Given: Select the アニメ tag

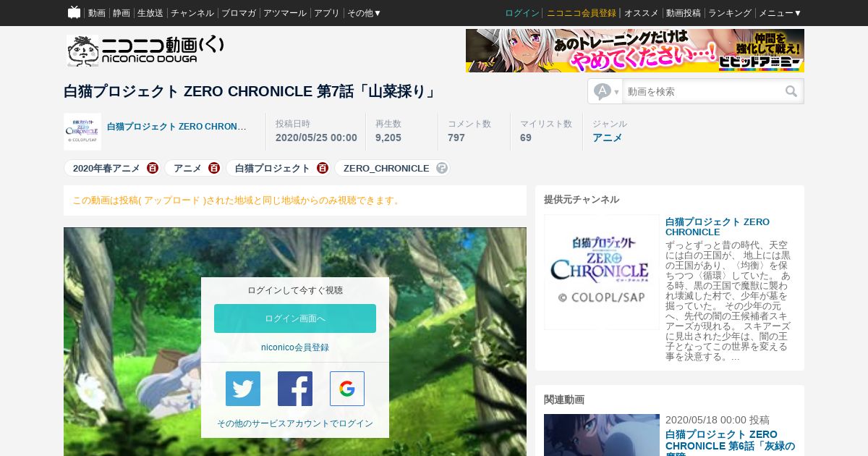Looking at the screenshot, I should (187, 168).
